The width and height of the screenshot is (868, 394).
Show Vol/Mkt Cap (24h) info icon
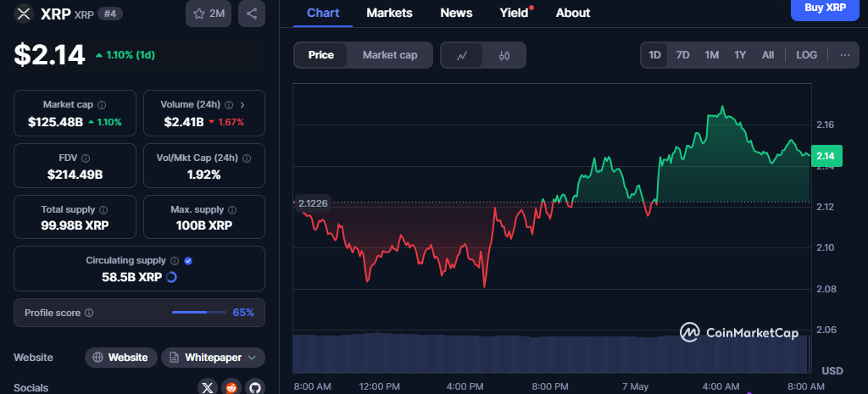(247, 158)
